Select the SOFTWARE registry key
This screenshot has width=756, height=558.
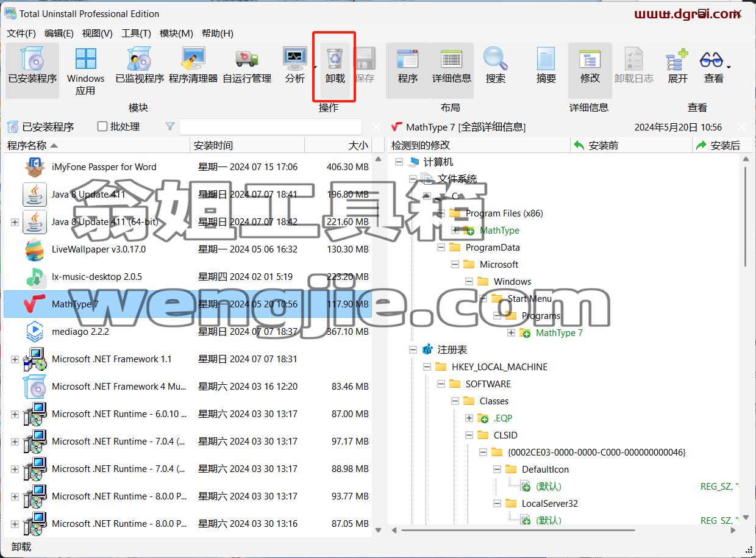tap(488, 384)
